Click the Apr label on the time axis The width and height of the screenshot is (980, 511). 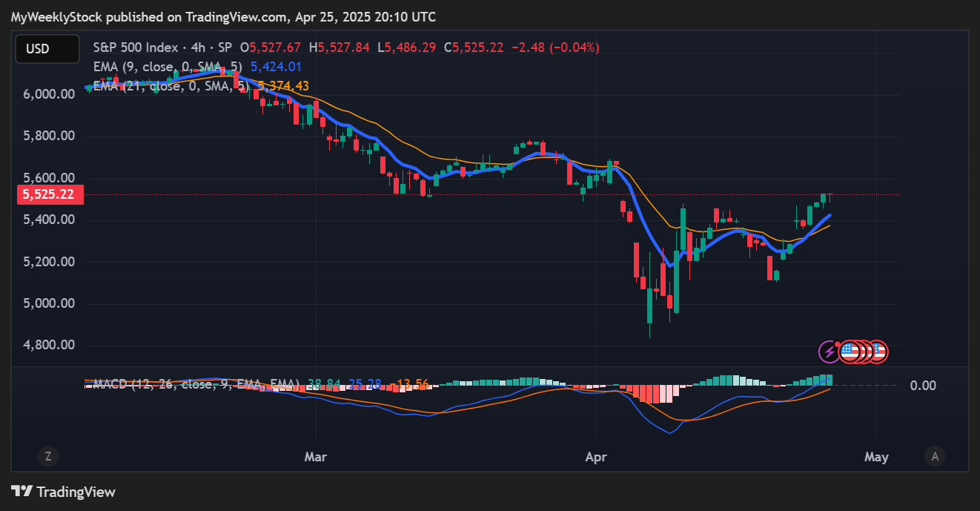(596, 457)
